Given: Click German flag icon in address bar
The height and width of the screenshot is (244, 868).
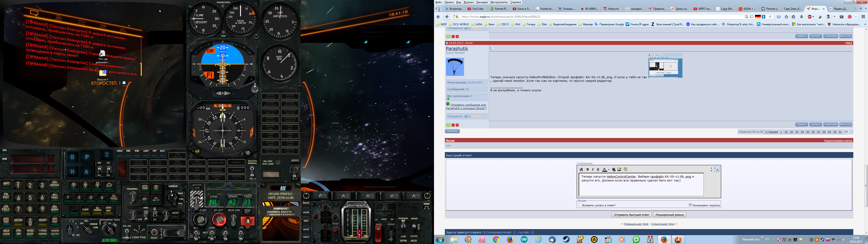Looking at the screenshot, I should 758,16.
